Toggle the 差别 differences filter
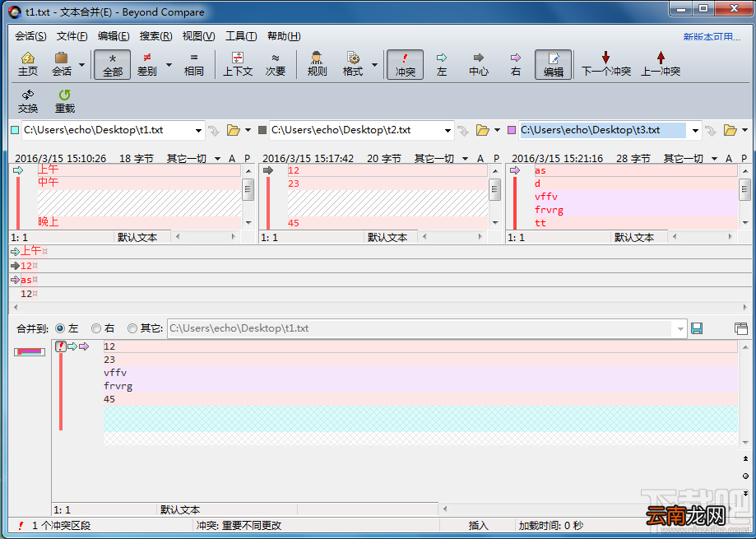Viewport: 756px width, 539px height. click(x=147, y=64)
